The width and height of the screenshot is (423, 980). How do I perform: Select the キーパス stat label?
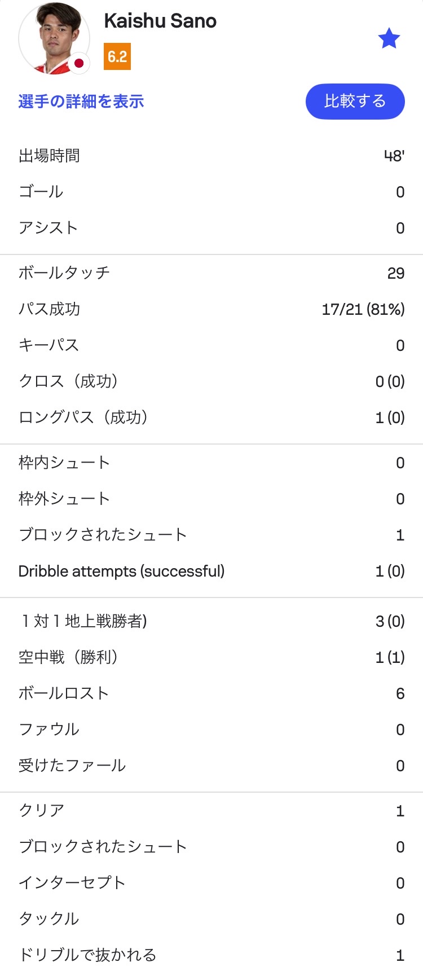tap(49, 345)
